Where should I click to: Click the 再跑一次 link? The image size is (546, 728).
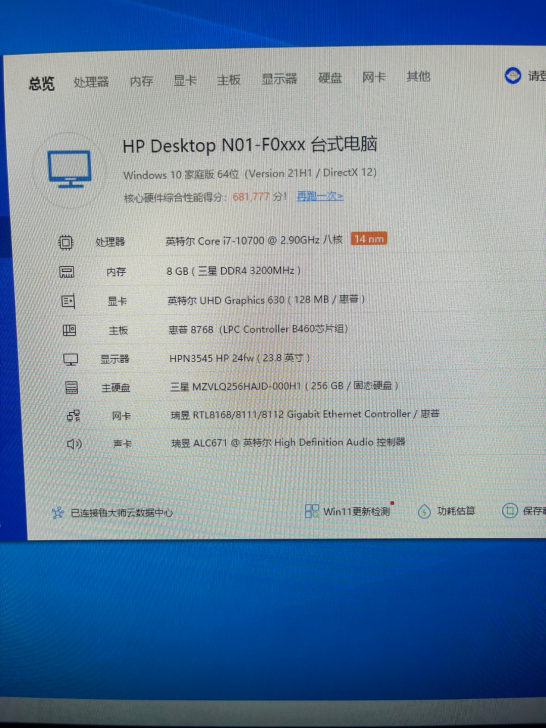[x=320, y=196]
